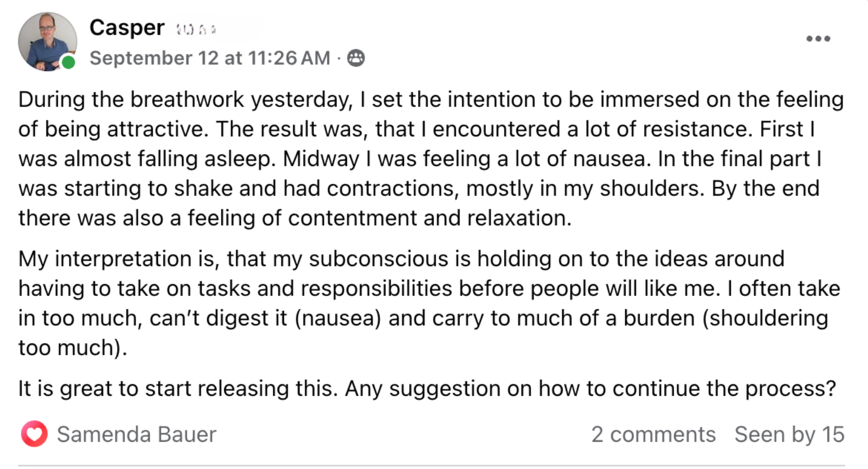Image resolution: width=868 pixels, height=469 pixels.
Task: Show the 2 comments
Action: [x=653, y=434]
